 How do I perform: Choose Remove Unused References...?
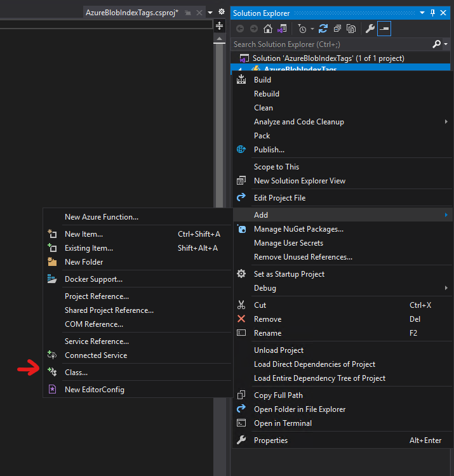click(342, 257)
